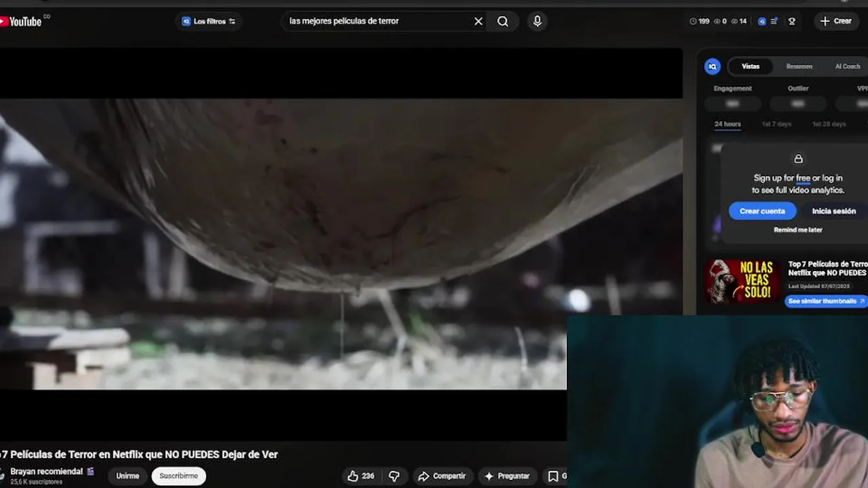Open the 'NO LAS VEAS SOLO!' thumbnail
868x488 pixels.
point(743,281)
